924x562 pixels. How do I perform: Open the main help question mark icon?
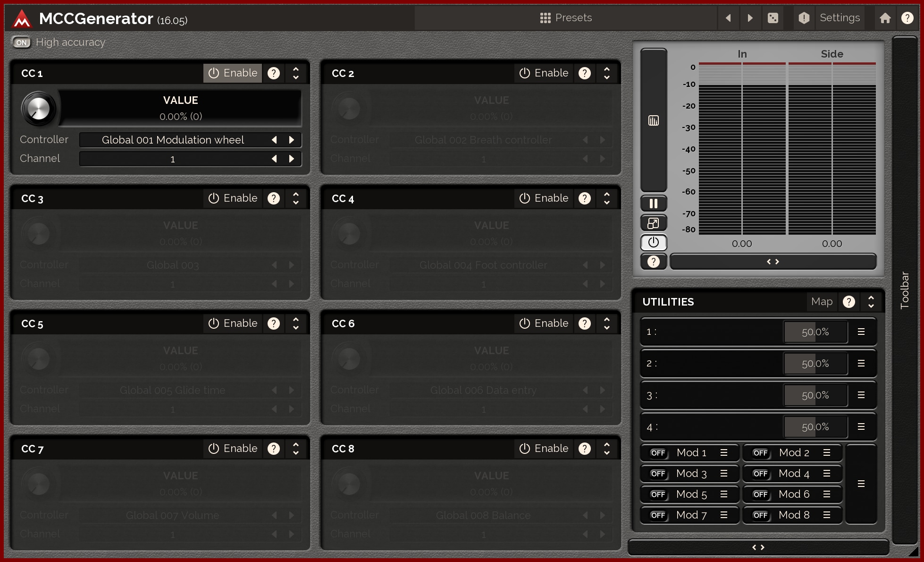(x=907, y=18)
